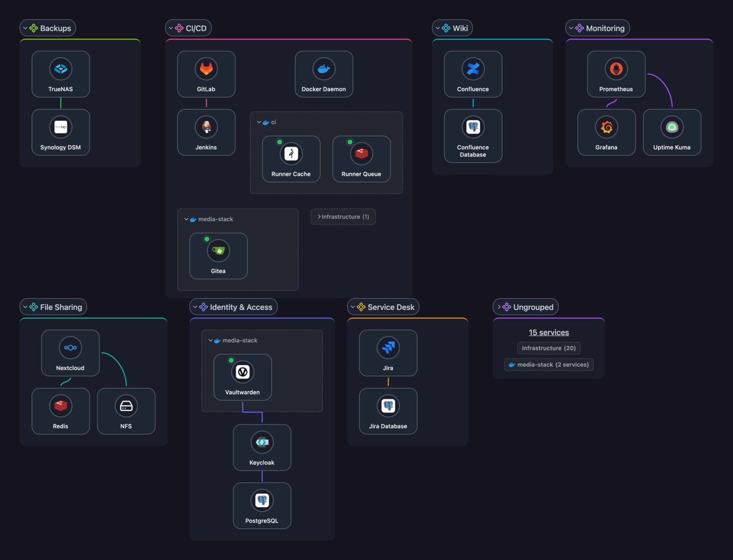Screen dimensions: 733x560
Task: Collapse the Service Desk group
Action: click(x=353, y=307)
